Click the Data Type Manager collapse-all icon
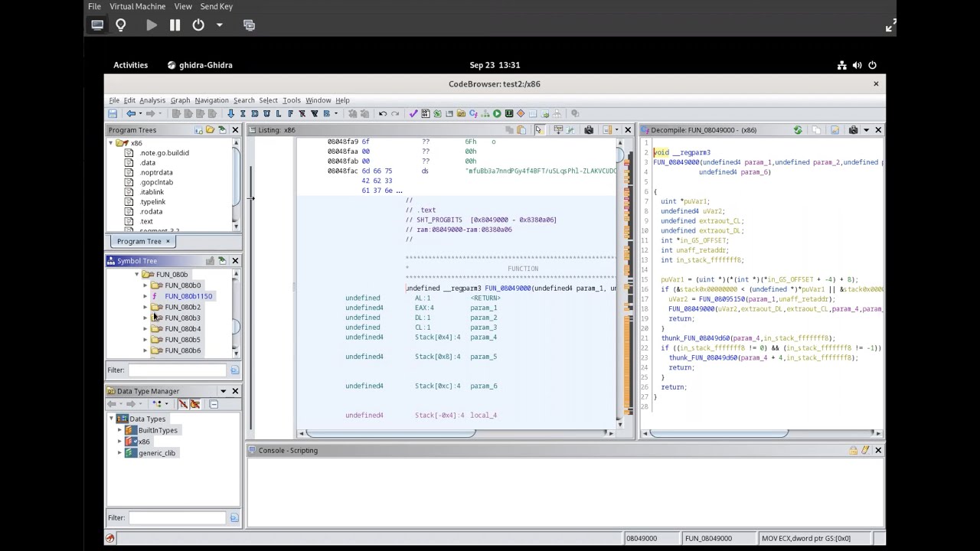The image size is (980, 551). click(x=214, y=404)
